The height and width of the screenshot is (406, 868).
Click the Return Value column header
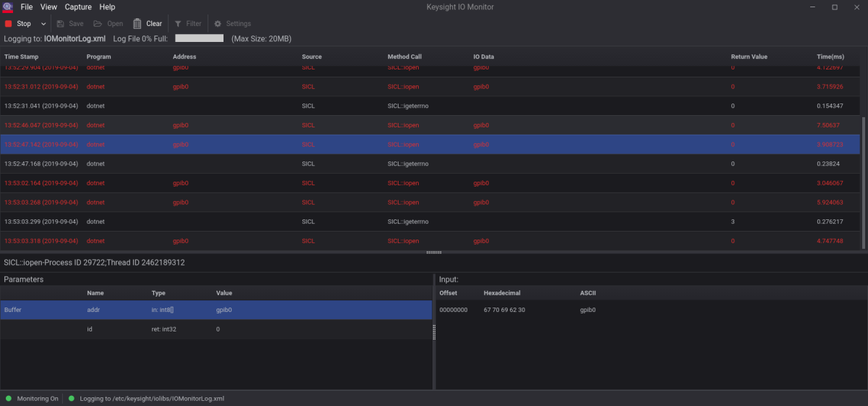click(749, 56)
